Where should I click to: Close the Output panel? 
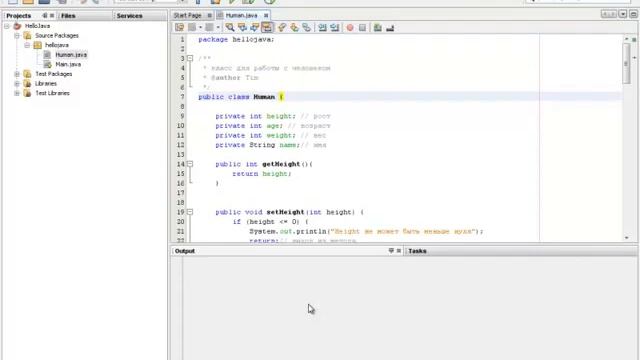pyautogui.click(x=399, y=251)
